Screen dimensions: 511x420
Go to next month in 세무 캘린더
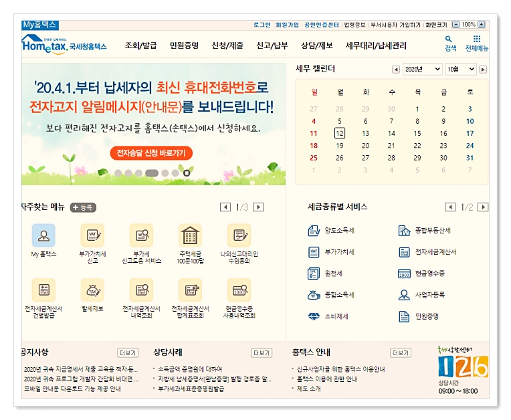click(x=483, y=70)
